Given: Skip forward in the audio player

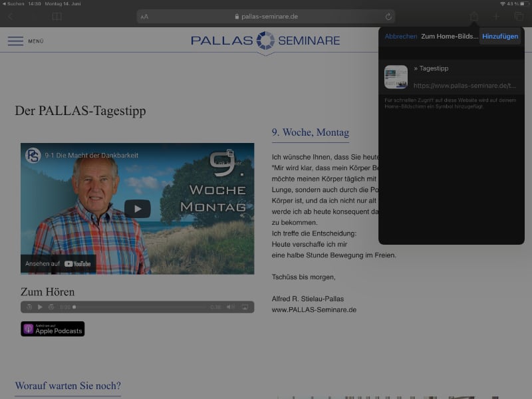Looking at the screenshot, I should (x=51, y=307).
